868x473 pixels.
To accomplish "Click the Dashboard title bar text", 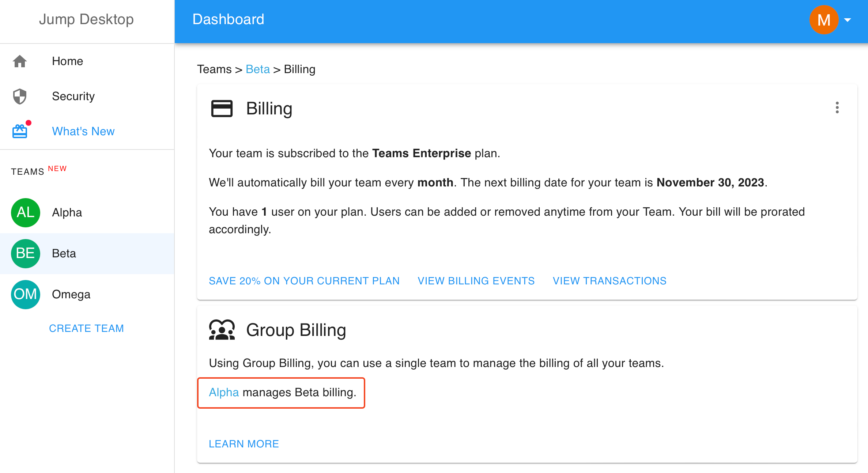I will pyautogui.click(x=228, y=19).
